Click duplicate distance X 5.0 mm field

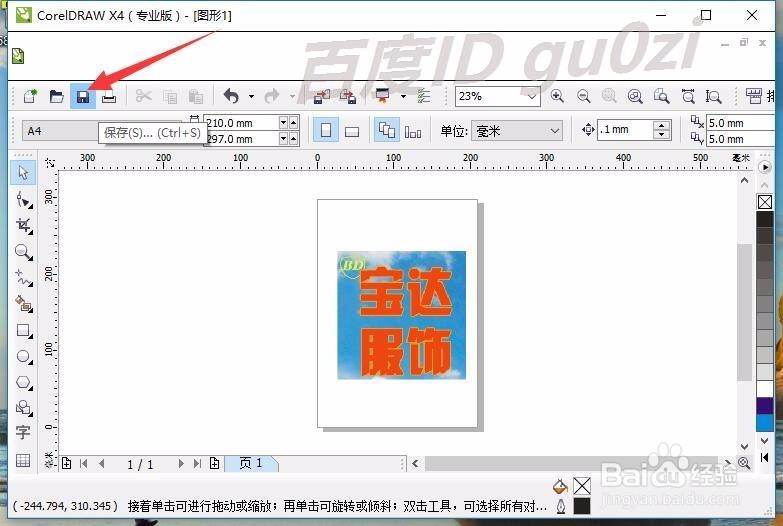(x=741, y=123)
